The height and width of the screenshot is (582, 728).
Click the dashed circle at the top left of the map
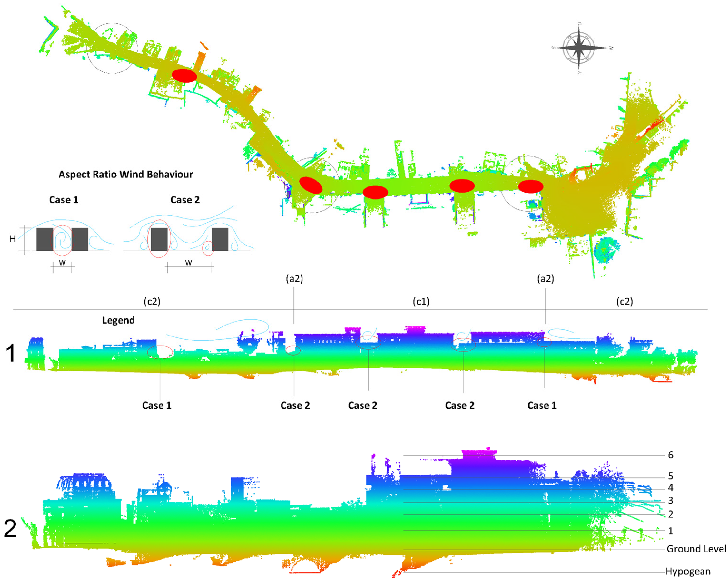112,48
